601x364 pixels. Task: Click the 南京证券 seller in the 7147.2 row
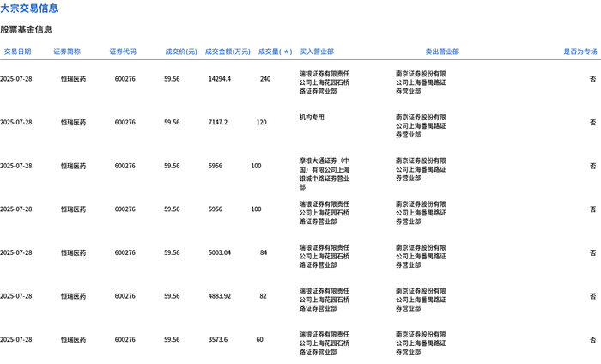tap(421, 125)
